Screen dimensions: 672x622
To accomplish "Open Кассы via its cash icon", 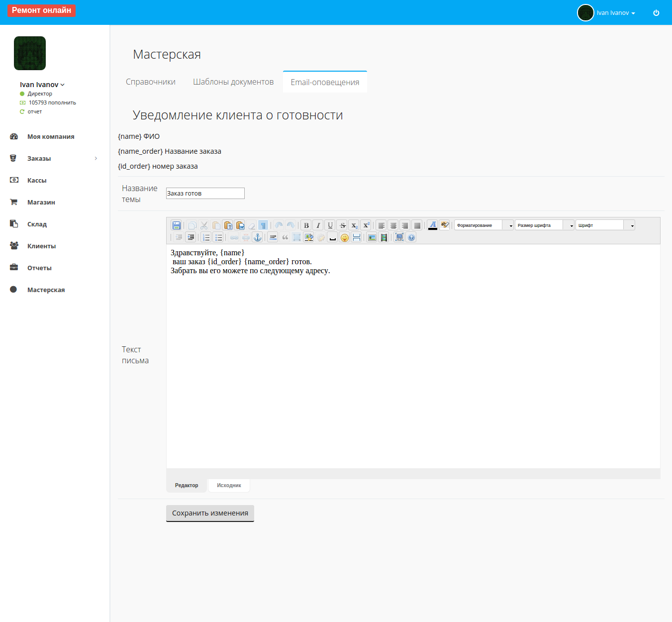I will pos(14,180).
